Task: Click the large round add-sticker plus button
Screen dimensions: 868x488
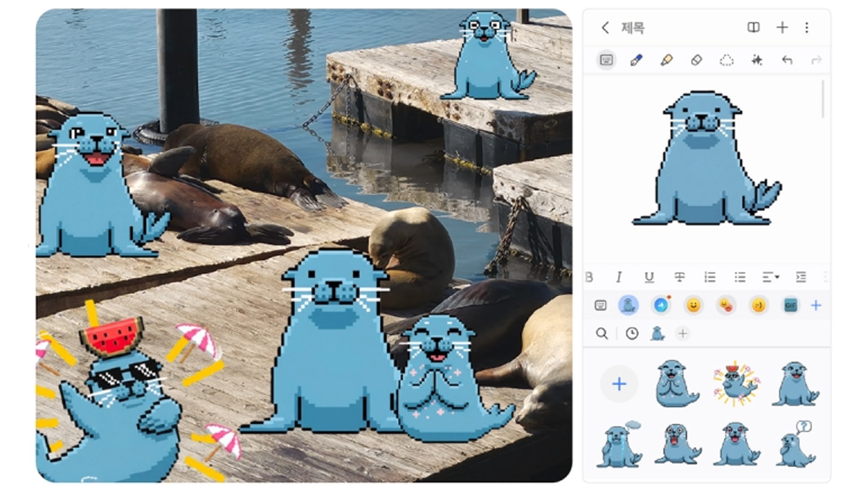Action: coord(619,384)
